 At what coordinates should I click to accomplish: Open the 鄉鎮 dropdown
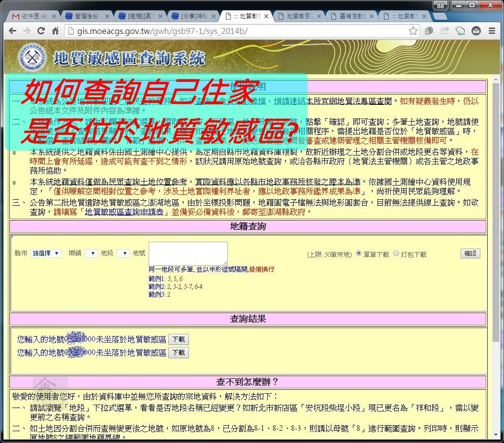coord(91,253)
